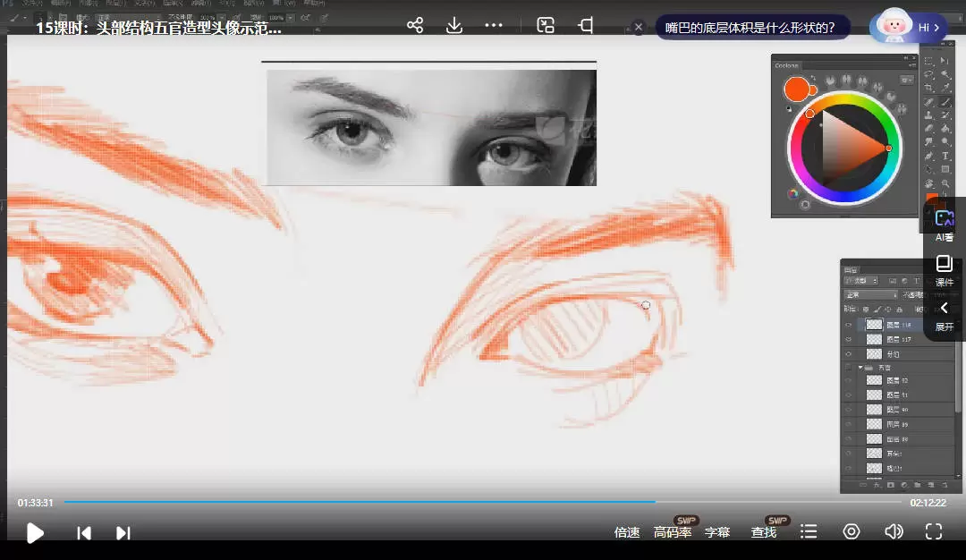Expand the side panel with 展开

pos(944,317)
